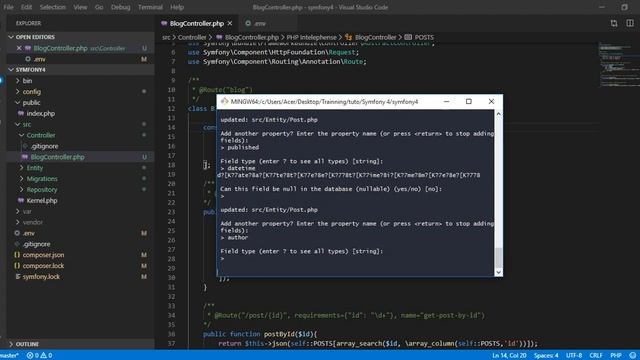The height and width of the screenshot is (360, 640).
Task: Click the PHP Intelephense breadcrumb segment
Action: coord(311,37)
